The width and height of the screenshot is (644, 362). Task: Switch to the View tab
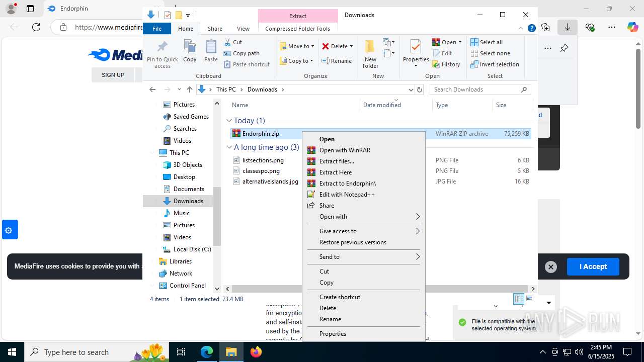click(243, 29)
